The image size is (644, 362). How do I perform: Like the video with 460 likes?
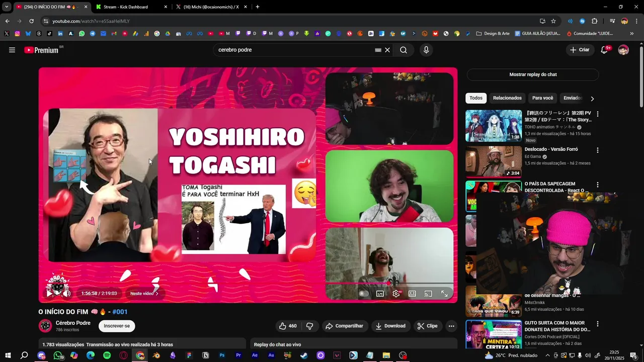click(x=288, y=326)
